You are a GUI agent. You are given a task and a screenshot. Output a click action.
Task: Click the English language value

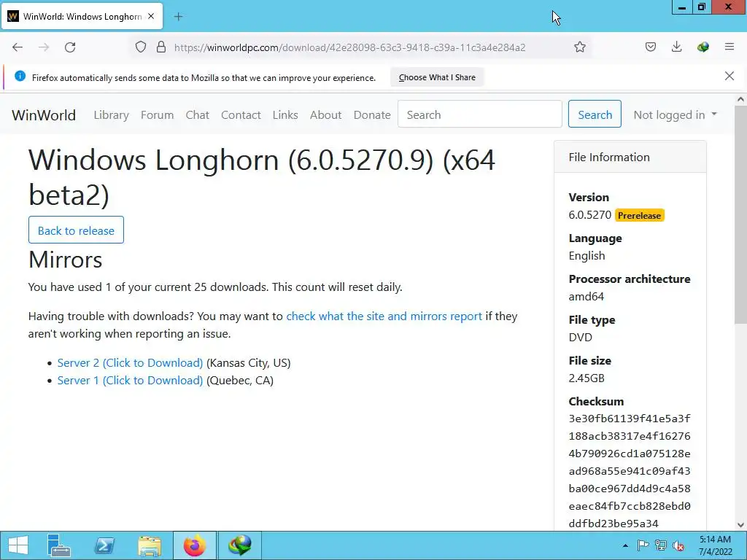[587, 256]
